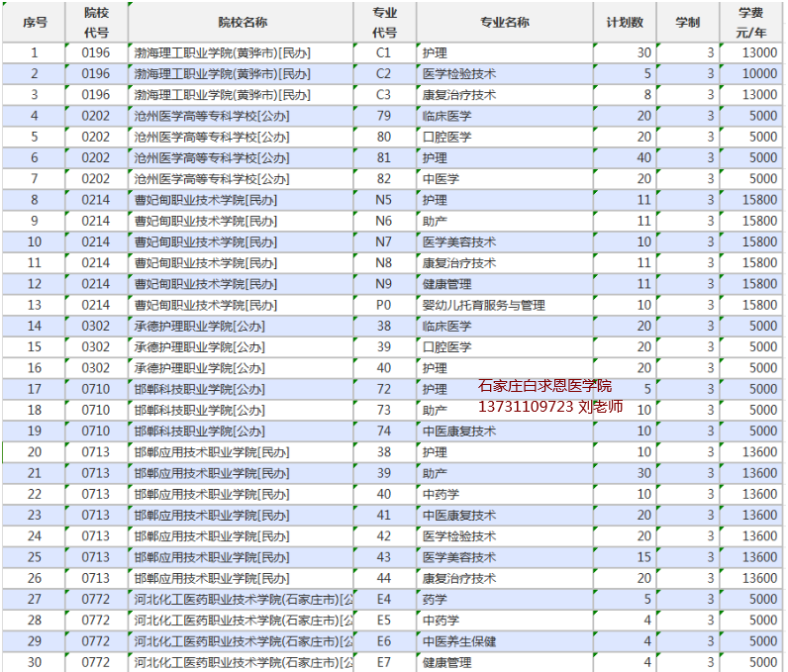The height and width of the screenshot is (672, 788).
Task: Click 曹妃甸职业技术学院[民办] in row 8
Action: click(x=206, y=200)
